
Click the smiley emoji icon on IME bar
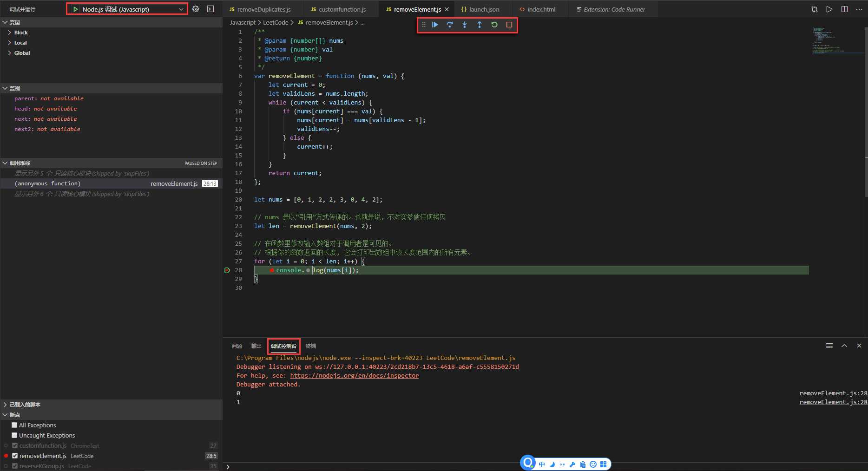click(593, 464)
